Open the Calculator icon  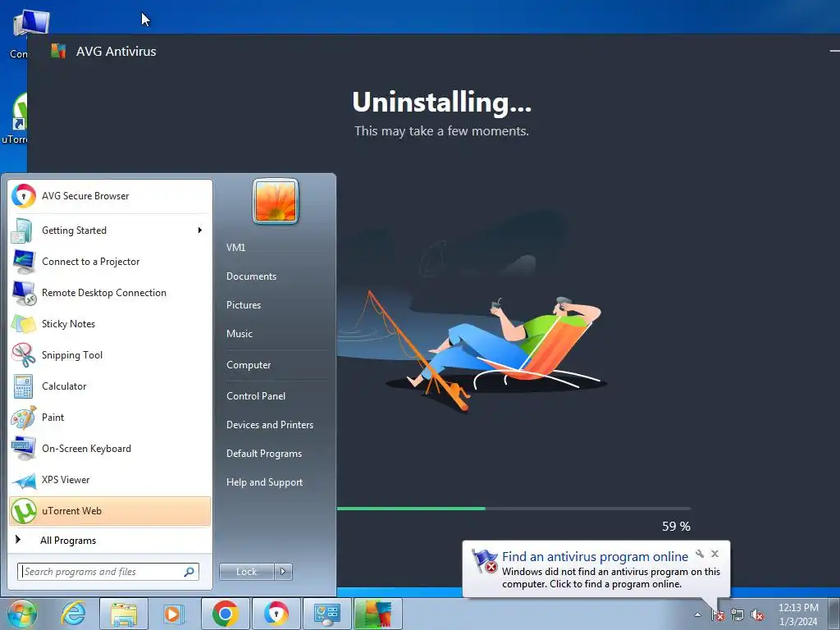coord(23,386)
